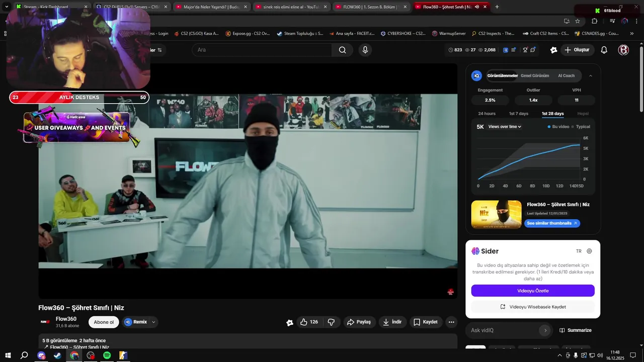The height and width of the screenshot is (362, 644).
Task: Open the Craft CS2 Items bookmark
Action: click(x=546, y=34)
